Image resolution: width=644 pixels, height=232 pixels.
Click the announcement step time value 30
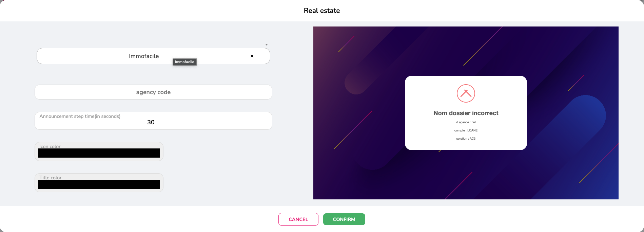[x=151, y=122]
